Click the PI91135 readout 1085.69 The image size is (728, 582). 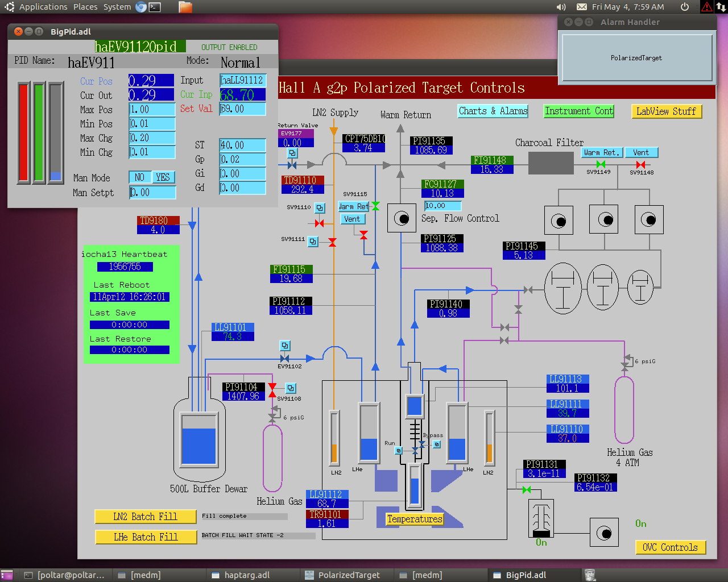(431, 150)
